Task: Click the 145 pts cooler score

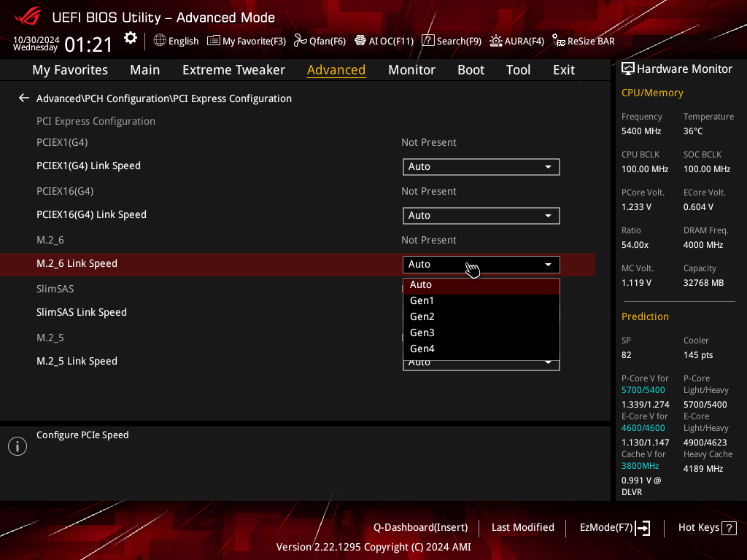Action: (698, 355)
